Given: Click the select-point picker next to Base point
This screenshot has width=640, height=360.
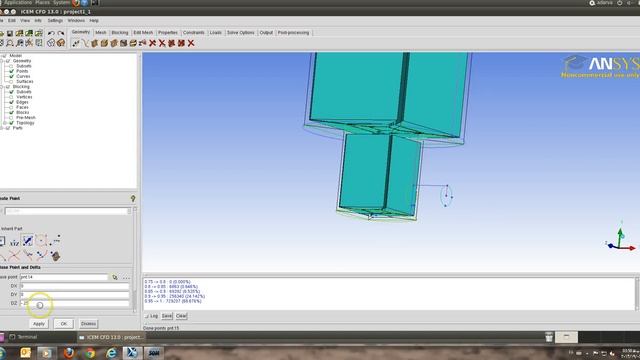Looking at the screenshot, I should click(x=115, y=277).
